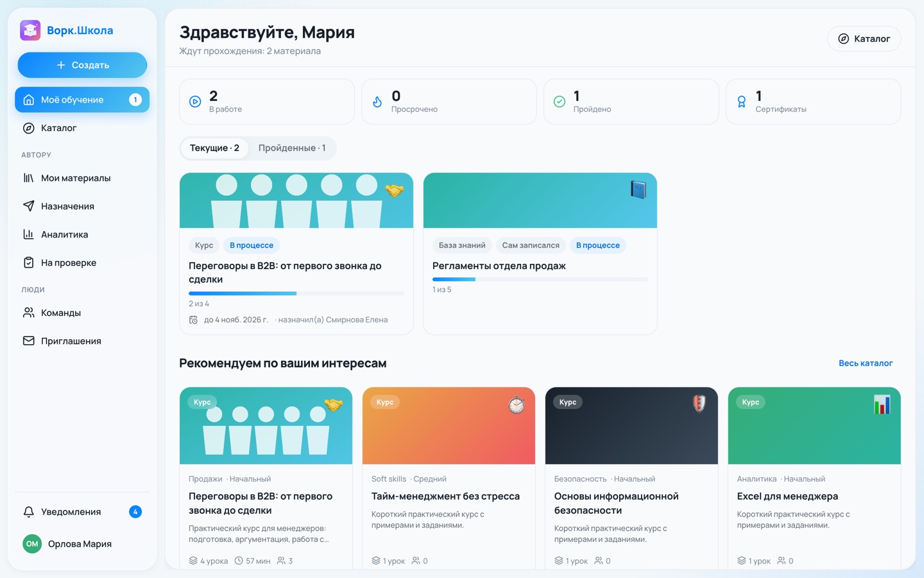This screenshot has width=924, height=578.
Task: Click the envelope icon of Приглашения
Action: coord(28,341)
